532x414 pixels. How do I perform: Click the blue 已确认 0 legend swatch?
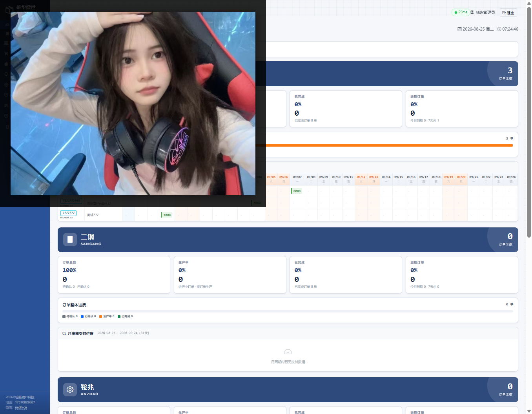tap(82, 316)
